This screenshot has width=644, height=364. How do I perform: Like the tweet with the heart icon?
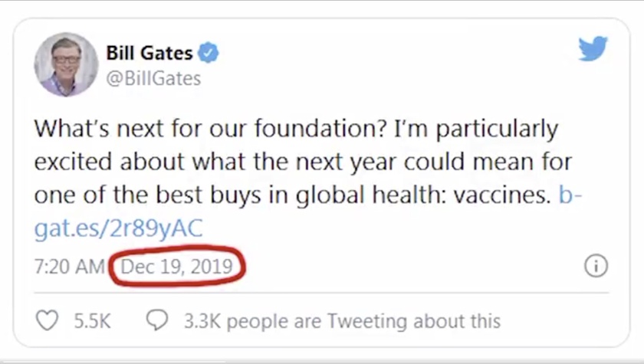pos(48,320)
